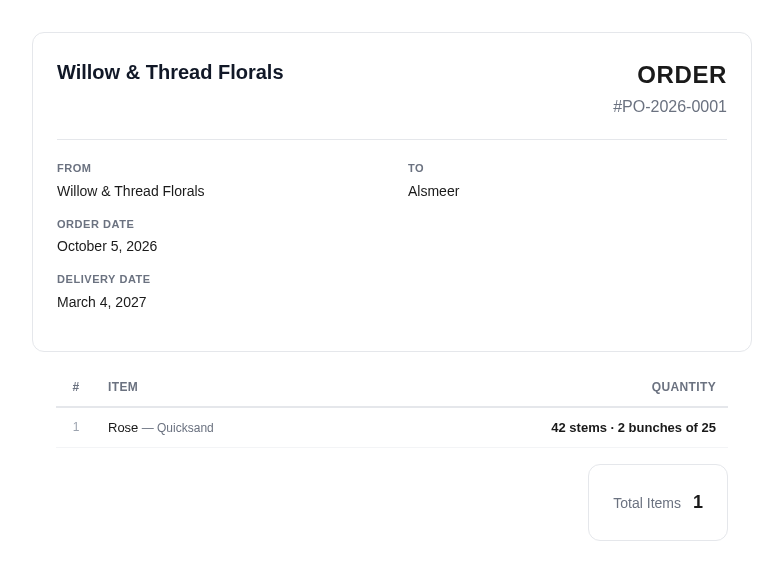This screenshot has width=783, height=572.
Task: Select the Rose item name
Action: (123, 428)
